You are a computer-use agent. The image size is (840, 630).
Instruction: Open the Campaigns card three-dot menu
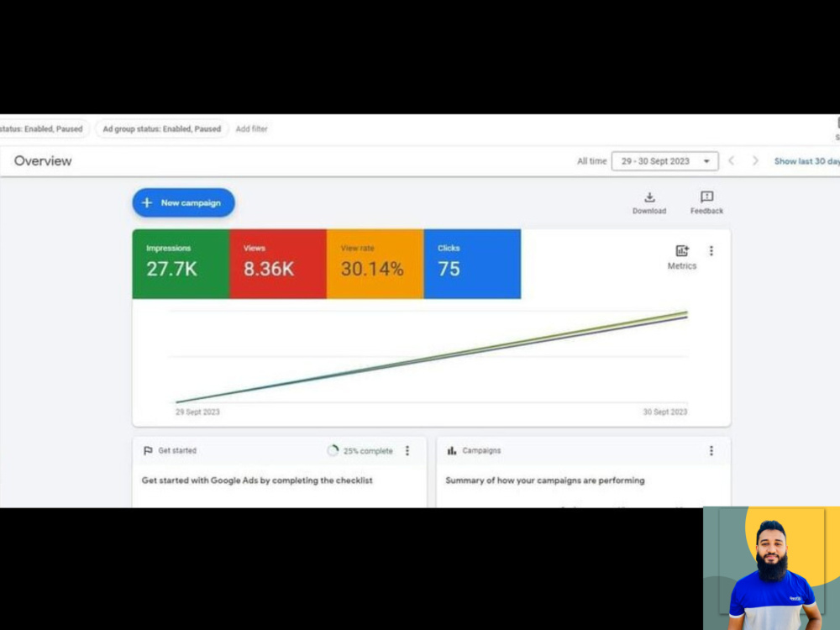click(711, 450)
